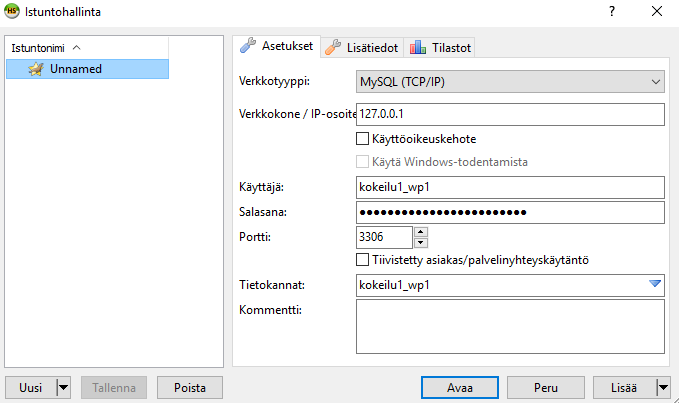Click the blue triangle in Tietokannat field

[x=655, y=285]
